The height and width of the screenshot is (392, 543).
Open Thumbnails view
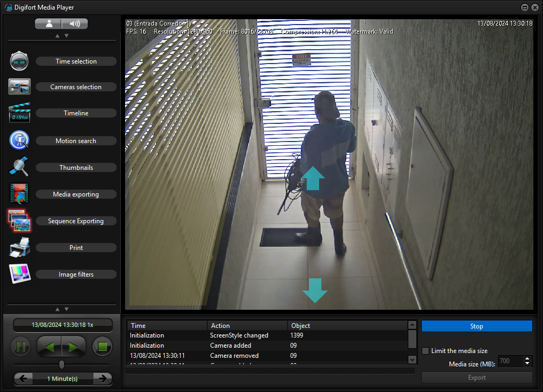pyautogui.click(x=76, y=168)
